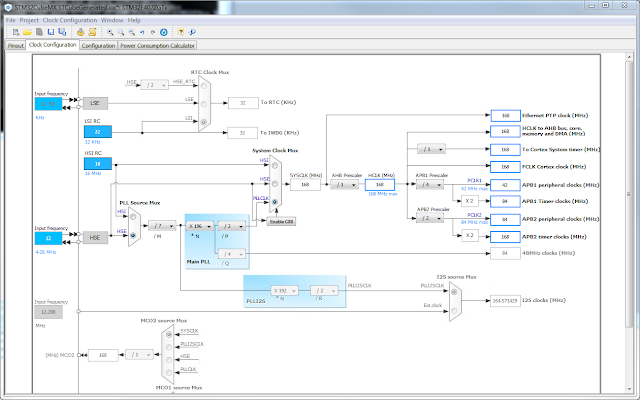Viewport: 640px width, 400px height.
Task: Choose HSI in the System Clock Mux
Action: pyautogui.click(x=275, y=165)
